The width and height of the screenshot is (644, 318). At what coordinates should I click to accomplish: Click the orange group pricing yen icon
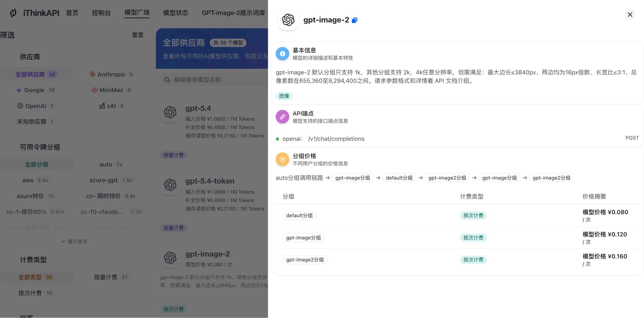click(x=282, y=159)
